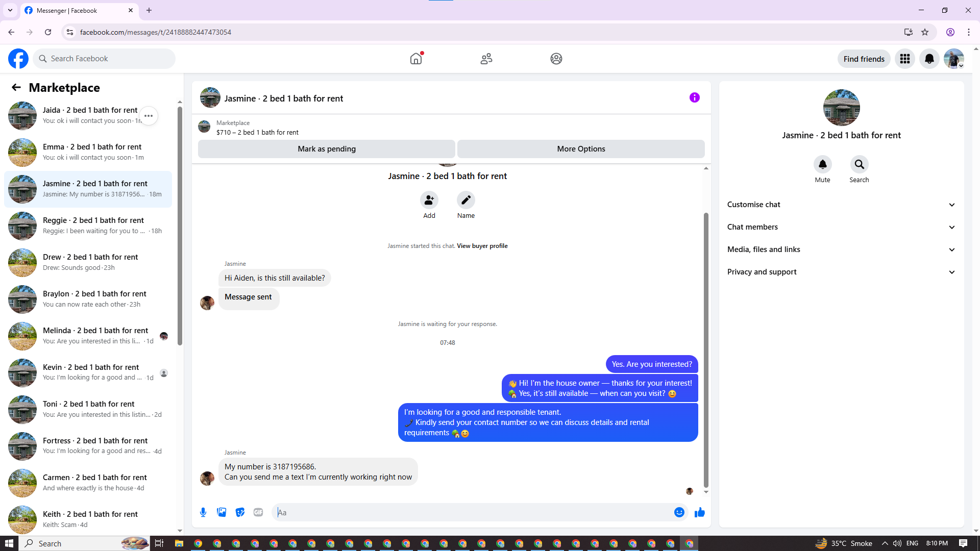Open Reggie's conversation
Viewport: 980px width, 551px height.
point(88,226)
